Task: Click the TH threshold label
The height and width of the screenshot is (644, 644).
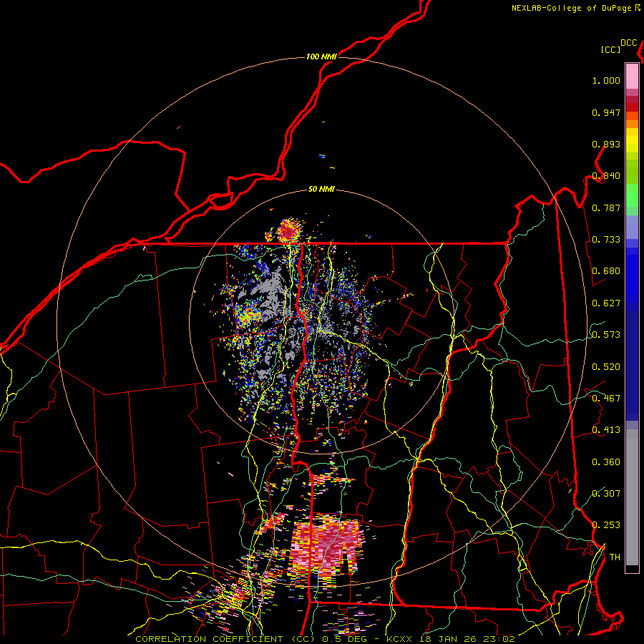Action: pos(615,557)
